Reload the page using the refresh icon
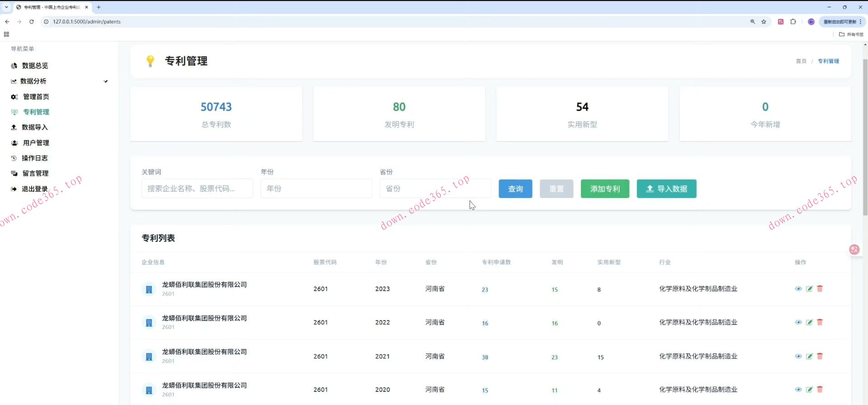 32,22
